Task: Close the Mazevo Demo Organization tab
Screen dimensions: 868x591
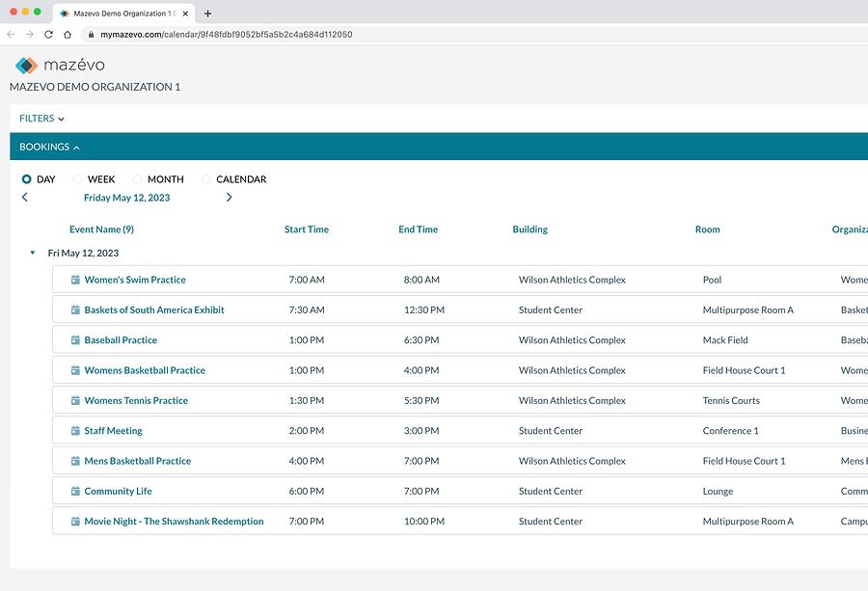Action: tap(185, 13)
